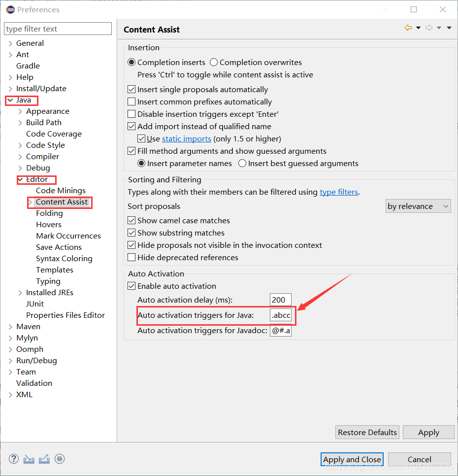This screenshot has height=476, width=458.
Task: Open the type filters link
Action: click(x=338, y=192)
